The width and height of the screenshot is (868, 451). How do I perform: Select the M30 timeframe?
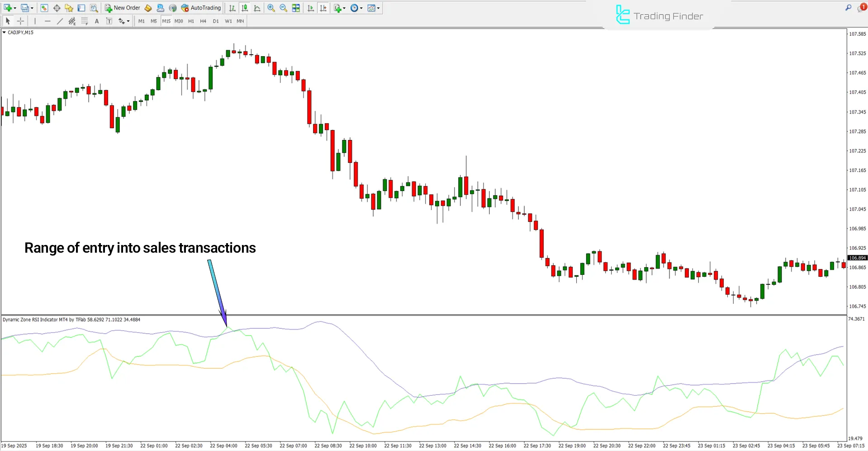[179, 21]
